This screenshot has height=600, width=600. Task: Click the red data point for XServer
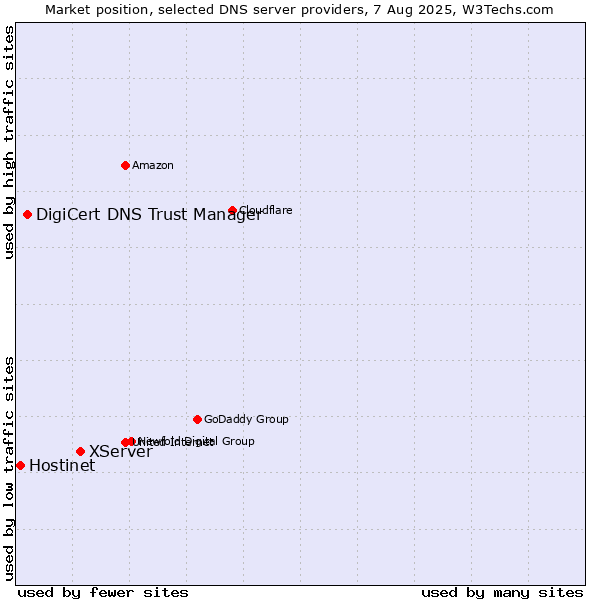point(80,452)
